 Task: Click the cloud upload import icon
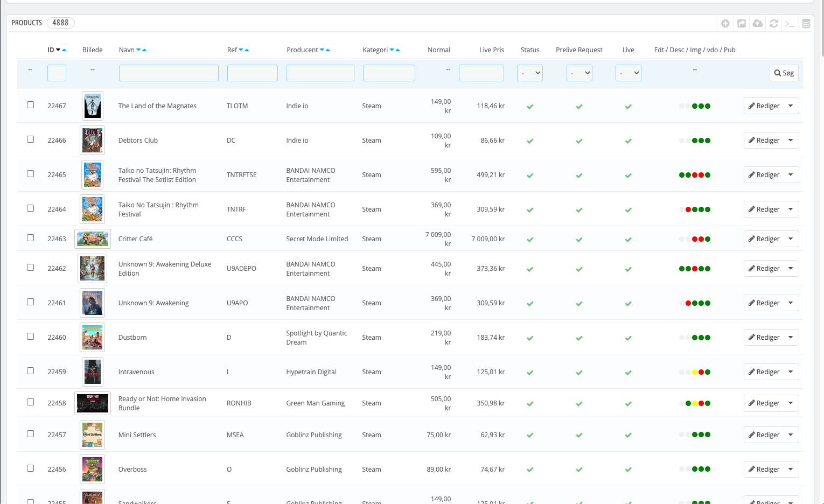coord(758,23)
